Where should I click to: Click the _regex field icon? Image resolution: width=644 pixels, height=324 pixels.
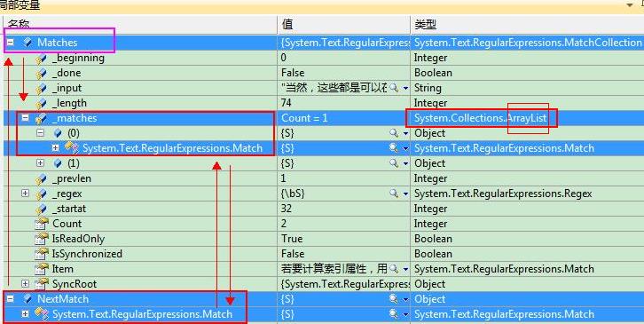pyautogui.click(x=42, y=194)
